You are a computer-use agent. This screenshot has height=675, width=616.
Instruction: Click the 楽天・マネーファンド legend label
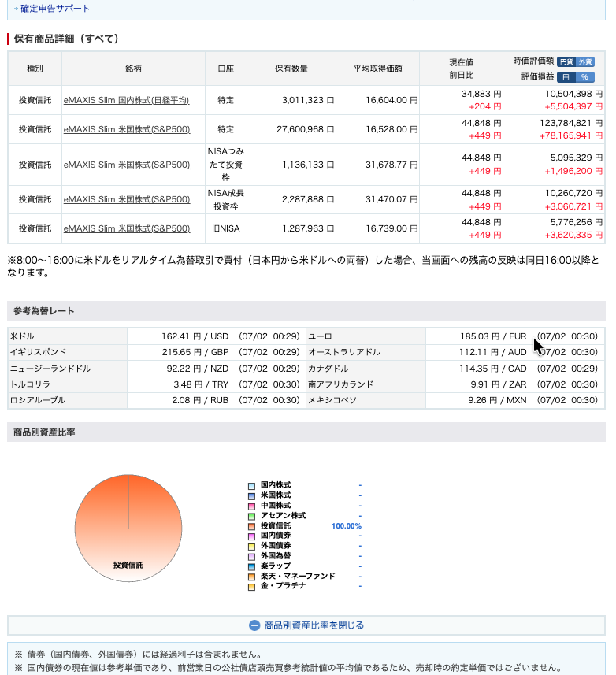pos(298,576)
